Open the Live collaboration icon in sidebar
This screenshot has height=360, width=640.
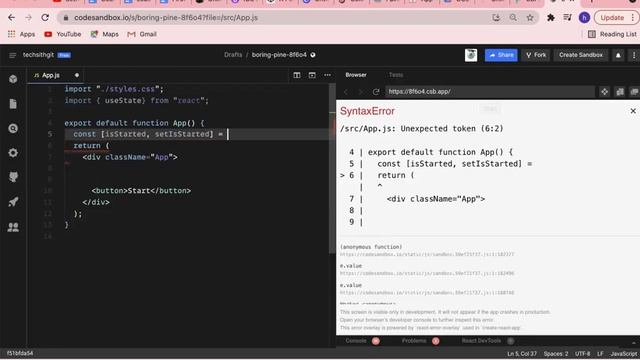(13, 227)
